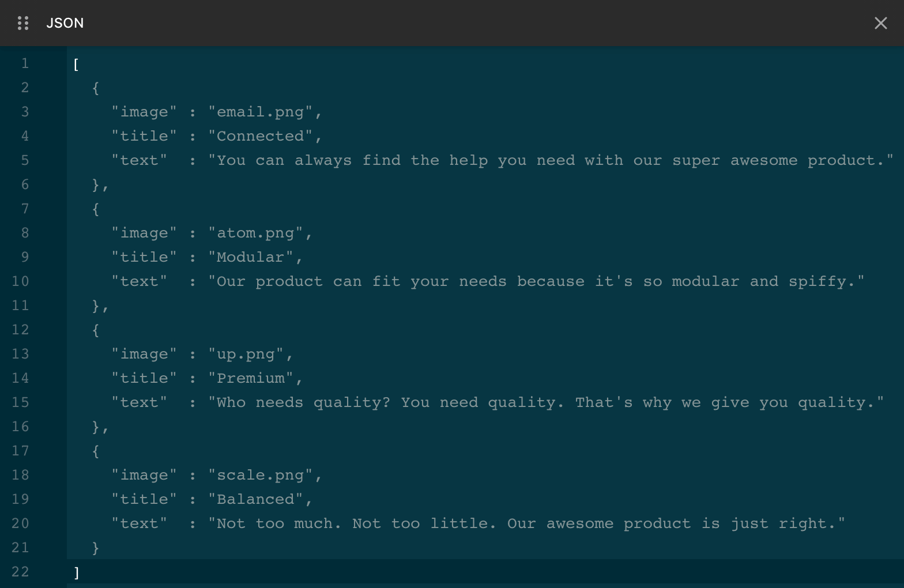Place cursor on "Balanced" title value
This screenshot has width=904, height=588.
pyautogui.click(x=255, y=499)
